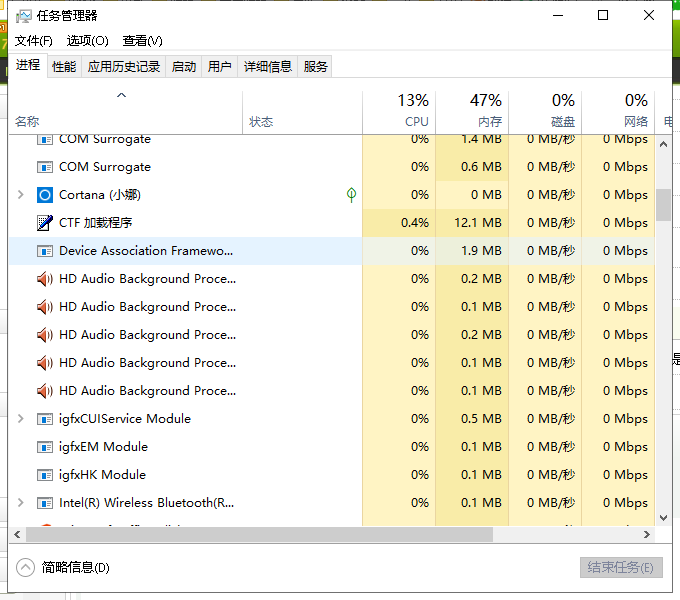The image size is (680, 600).
Task: Collapse to 简略信息 using the arrow circle
Action: pyautogui.click(x=25, y=567)
